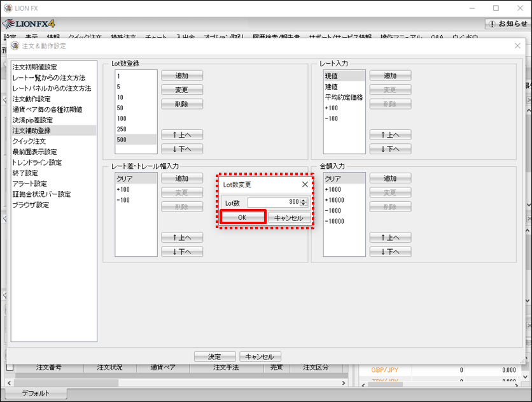532x402 pixels.
Task: Click ↓下へ in レート差・トレール幅入力 group
Action: click(x=182, y=252)
